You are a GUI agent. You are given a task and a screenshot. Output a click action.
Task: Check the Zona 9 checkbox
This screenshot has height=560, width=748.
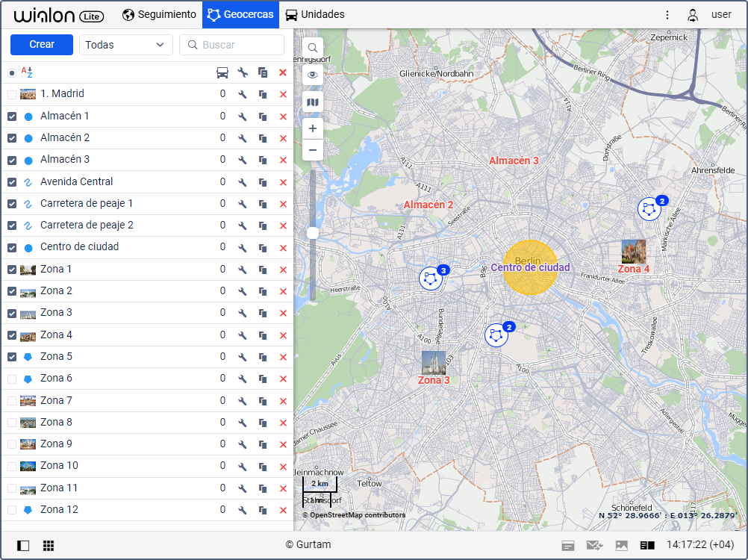pos(12,444)
